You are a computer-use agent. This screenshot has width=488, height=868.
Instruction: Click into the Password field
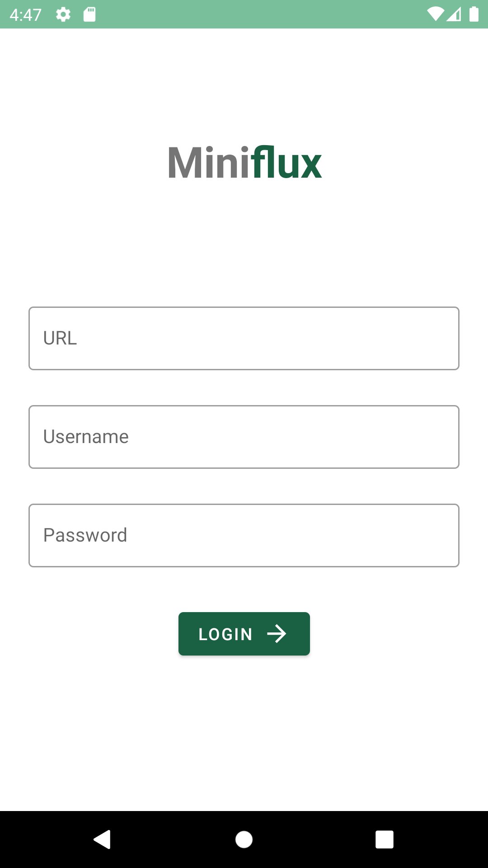244,535
